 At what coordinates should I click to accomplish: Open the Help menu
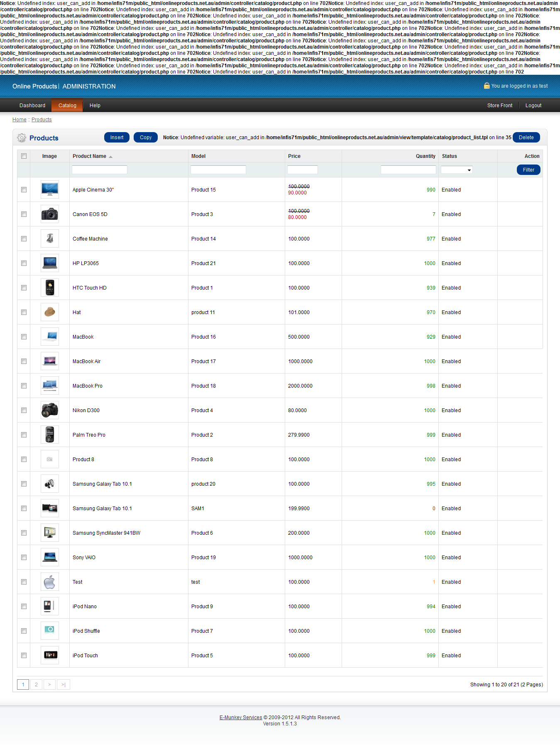[95, 106]
